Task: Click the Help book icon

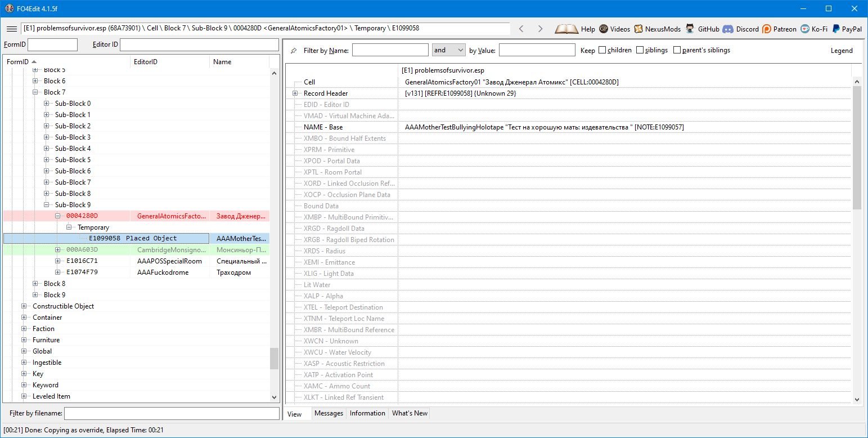Action: coord(566,29)
